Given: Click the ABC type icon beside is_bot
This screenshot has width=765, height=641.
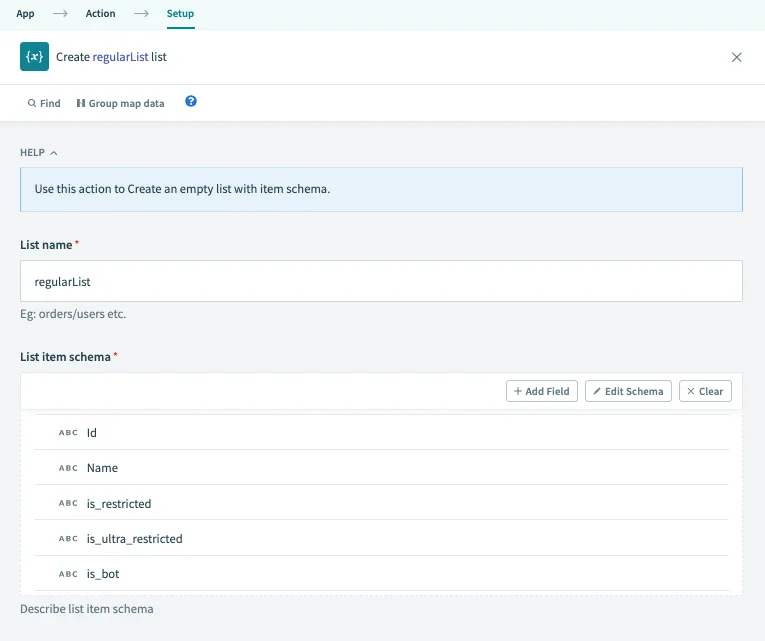Looking at the screenshot, I should pos(68,574).
